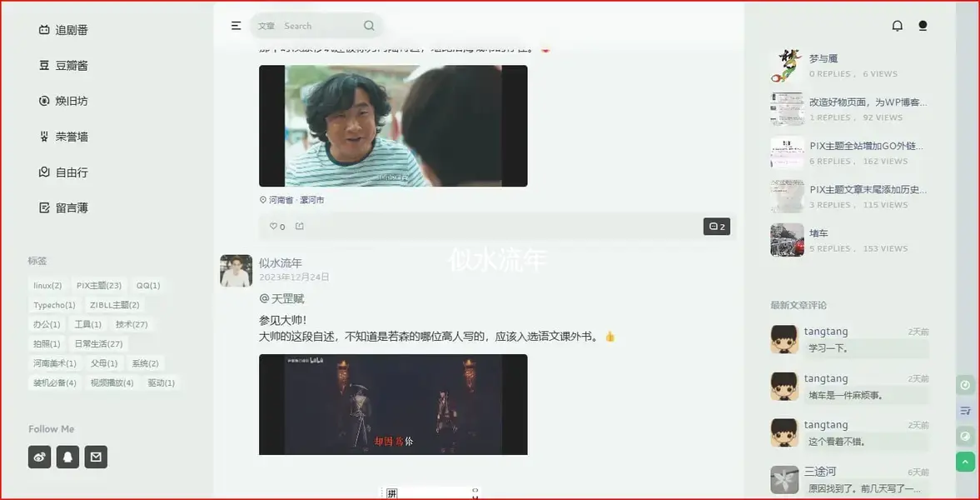
Task: Select the 系统(2) tag
Action: [x=145, y=363]
